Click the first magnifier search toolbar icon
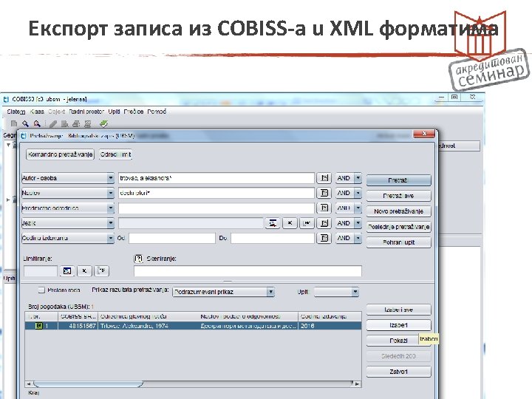Viewport: 532px width, 399px height. pos(25,123)
